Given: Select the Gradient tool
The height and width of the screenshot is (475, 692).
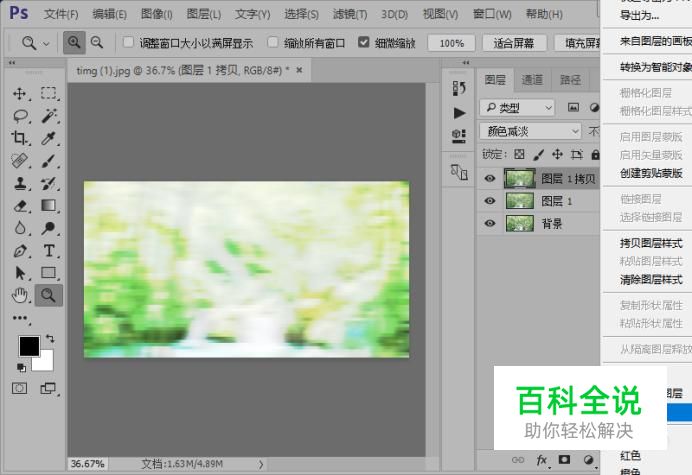Looking at the screenshot, I should tap(49, 206).
